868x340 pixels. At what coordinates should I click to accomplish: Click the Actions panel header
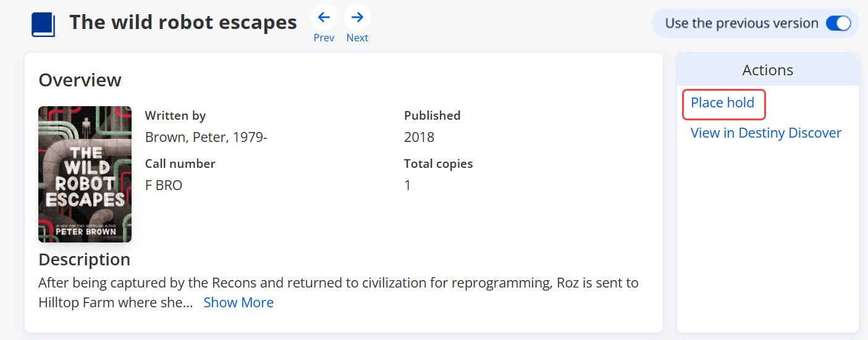pos(768,70)
